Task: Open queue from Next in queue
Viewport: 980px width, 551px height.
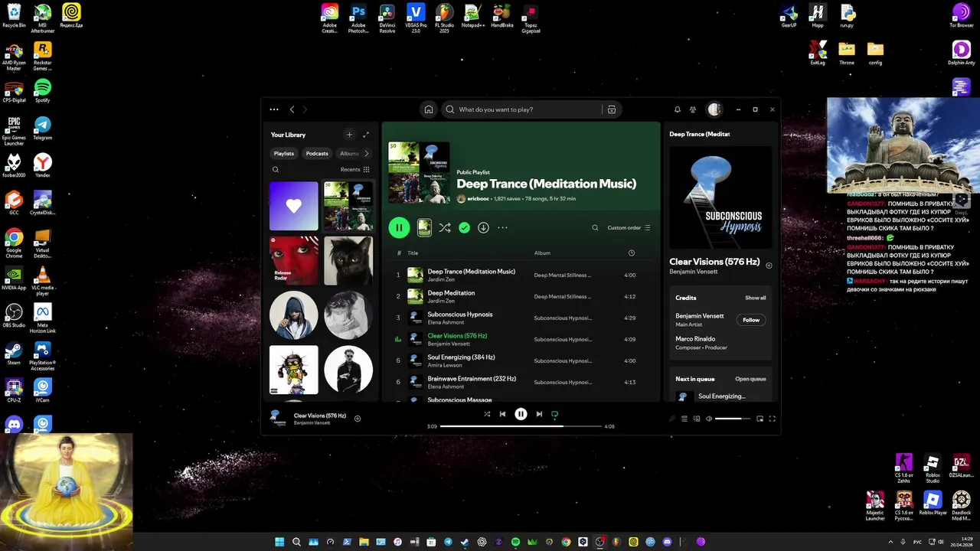Action: tap(750, 379)
